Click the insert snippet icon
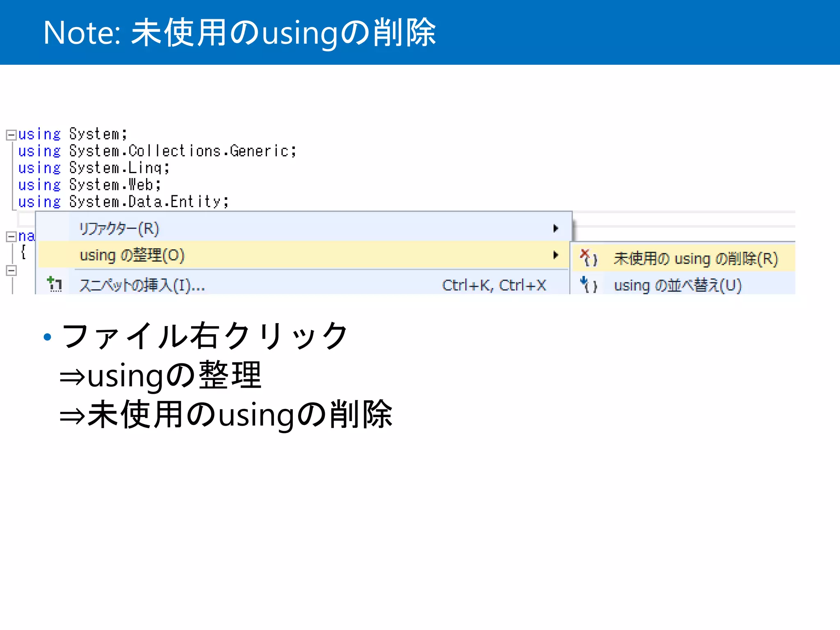This screenshot has width=840, height=630. (55, 284)
